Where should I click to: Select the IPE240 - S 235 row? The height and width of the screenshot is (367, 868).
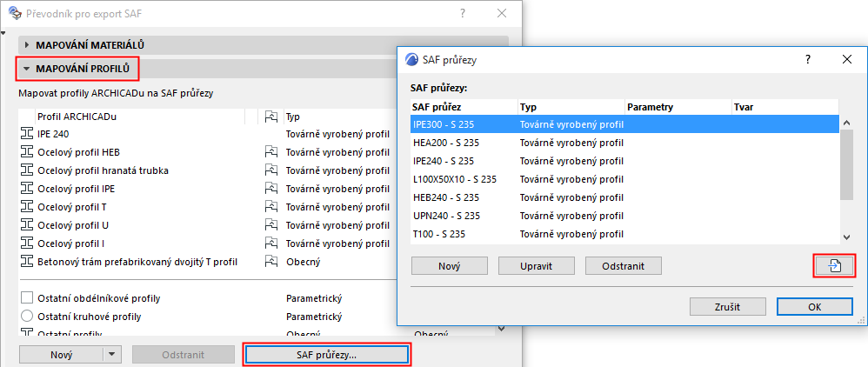coord(624,161)
